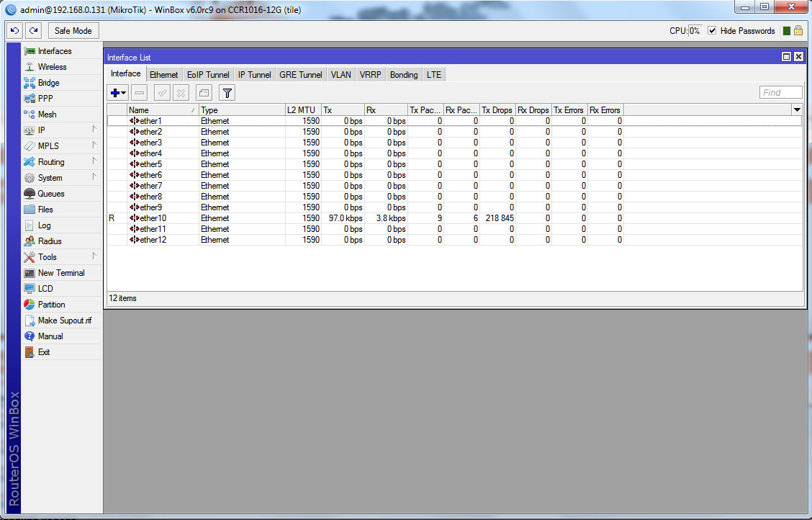This screenshot has width=812, height=520.
Task: Expand the add-interface dropdown arrow
Action: (122, 92)
